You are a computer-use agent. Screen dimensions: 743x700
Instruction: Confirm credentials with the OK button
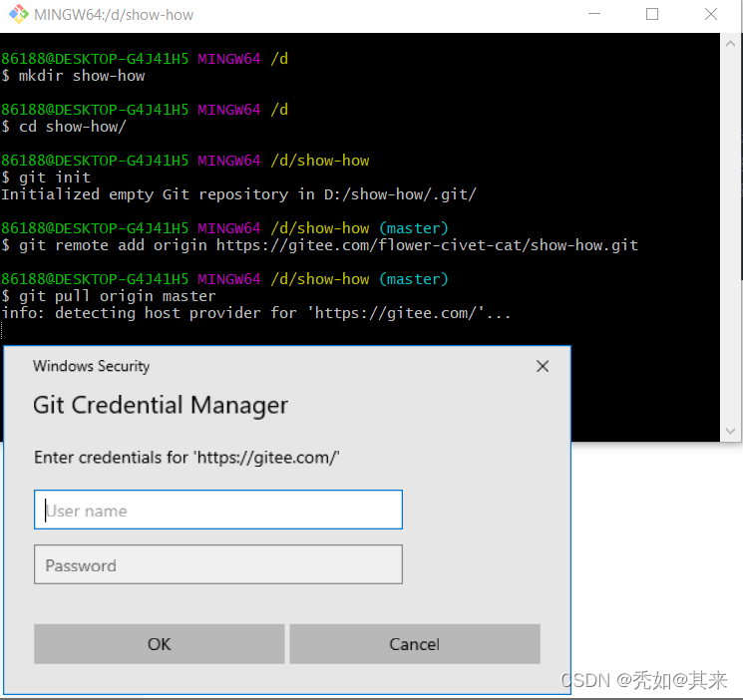point(160,644)
